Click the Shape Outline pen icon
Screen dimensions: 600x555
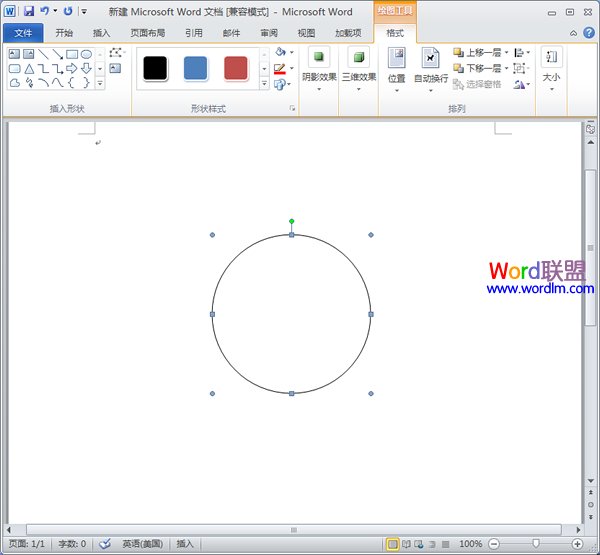pos(280,69)
